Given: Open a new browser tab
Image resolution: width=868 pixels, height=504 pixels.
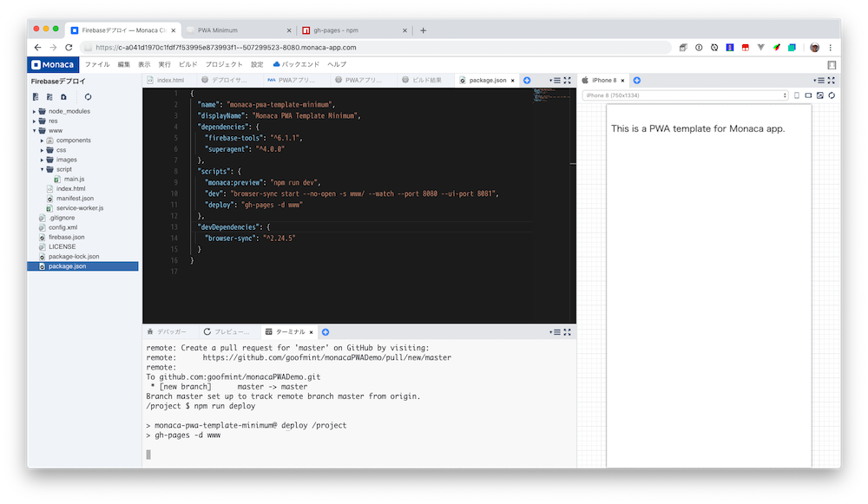Looking at the screenshot, I should pyautogui.click(x=423, y=30).
